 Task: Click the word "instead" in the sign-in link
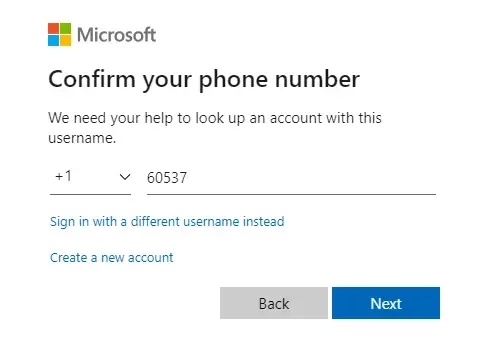(x=263, y=221)
